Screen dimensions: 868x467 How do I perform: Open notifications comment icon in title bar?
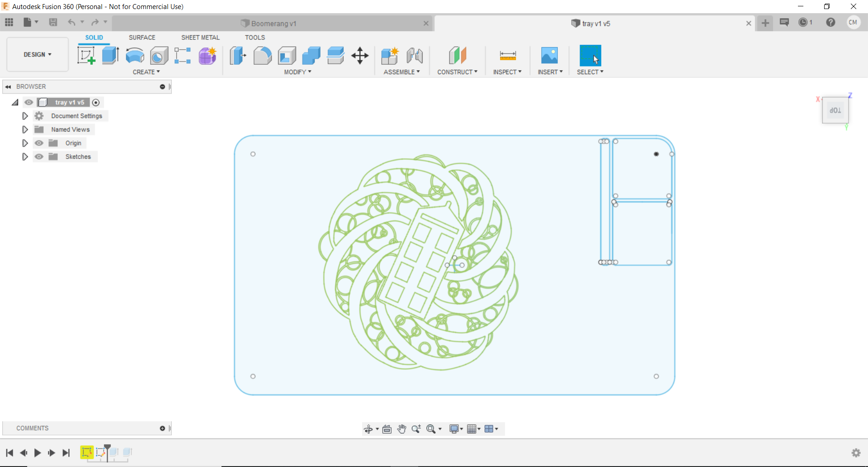tap(784, 22)
